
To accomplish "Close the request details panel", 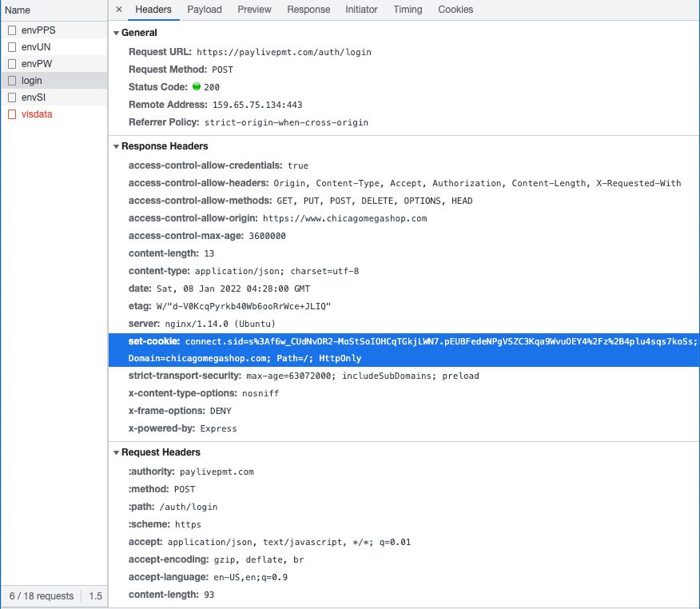I will coord(119,10).
